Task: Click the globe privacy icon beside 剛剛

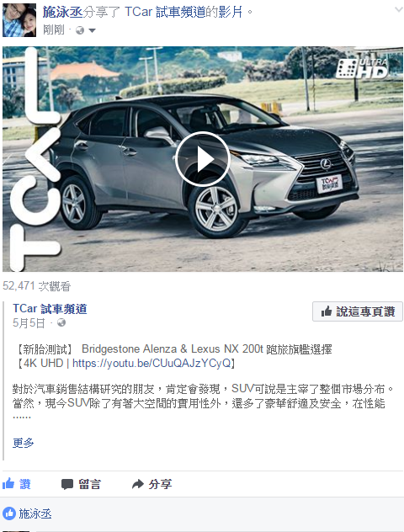Action: tap(80, 30)
